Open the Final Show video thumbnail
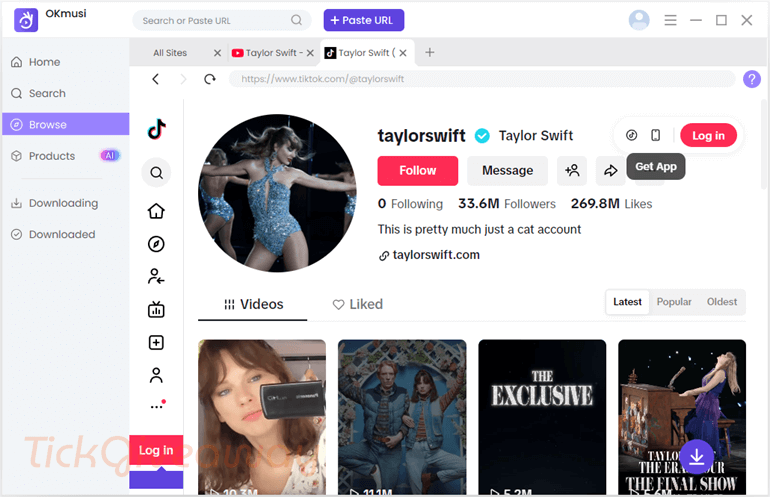The width and height of the screenshot is (770, 497). pos(682,417)
